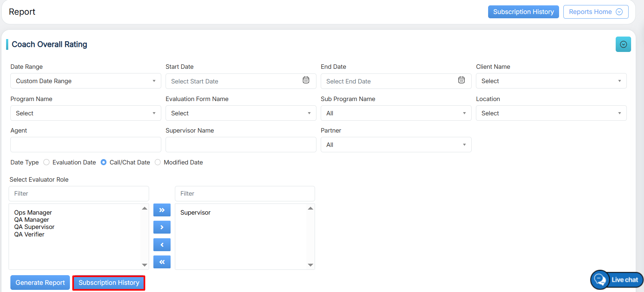
Task: Move all roles right with double-arrow
Action: (x=162, y=210)
